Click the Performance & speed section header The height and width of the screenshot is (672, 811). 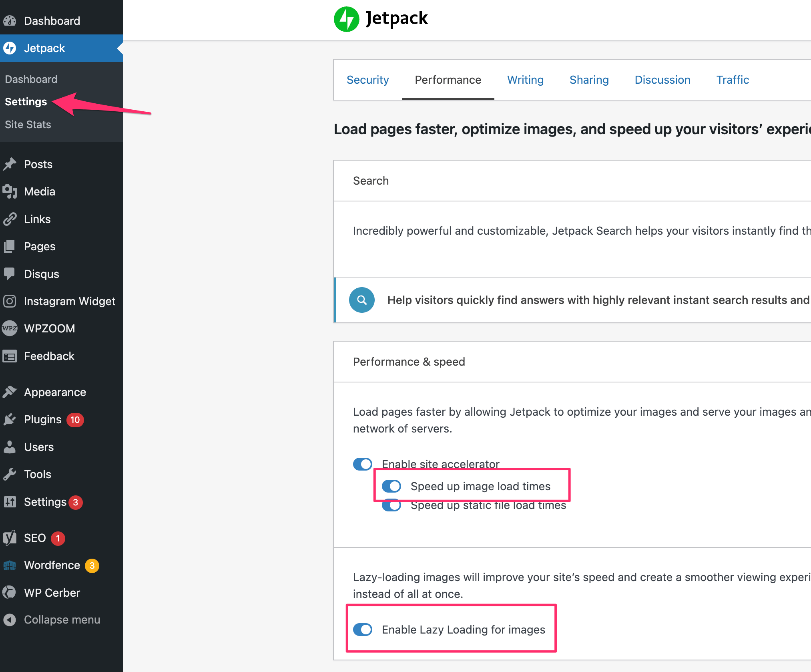tap(409, 362)
